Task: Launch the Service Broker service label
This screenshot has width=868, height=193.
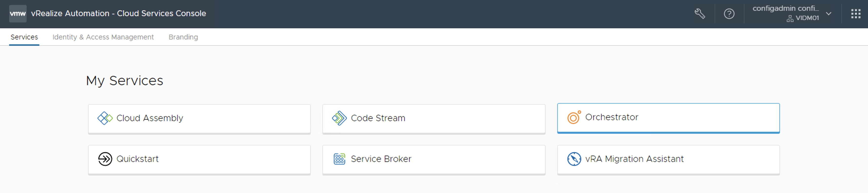Action: [x=381, y=159]
